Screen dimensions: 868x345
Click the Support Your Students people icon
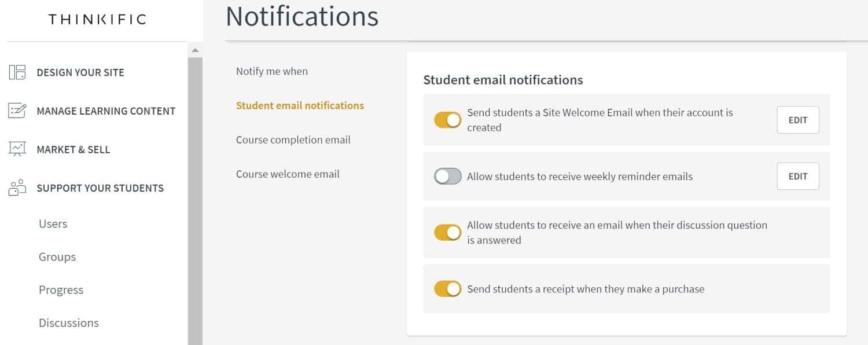click(17, 188)
